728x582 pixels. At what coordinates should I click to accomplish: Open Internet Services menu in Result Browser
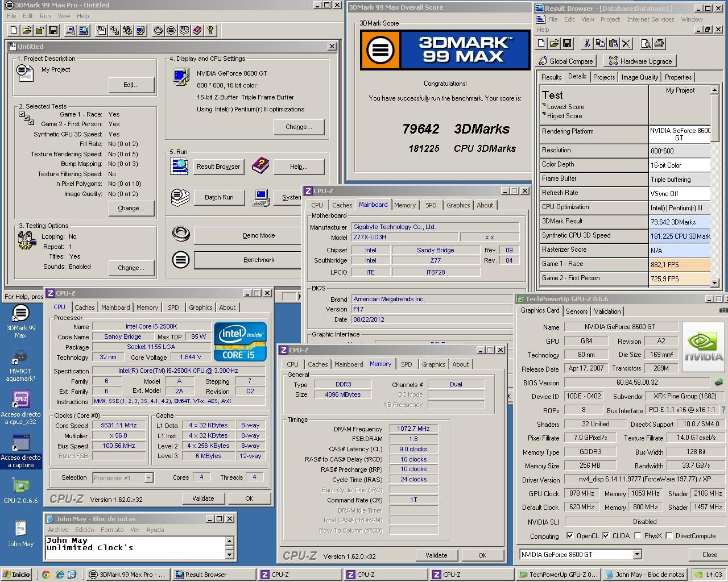650,19
